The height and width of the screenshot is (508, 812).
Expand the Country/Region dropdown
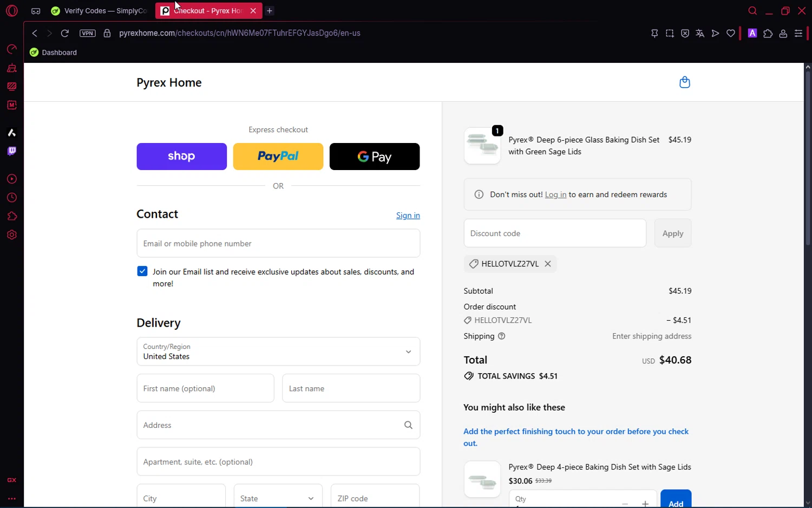click(x=278, y=351)
